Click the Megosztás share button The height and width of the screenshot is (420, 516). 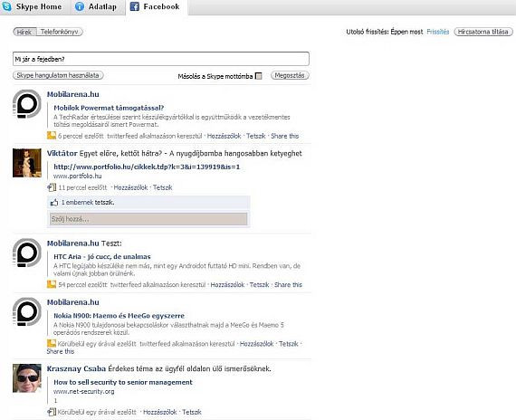[x=290, y=75]
